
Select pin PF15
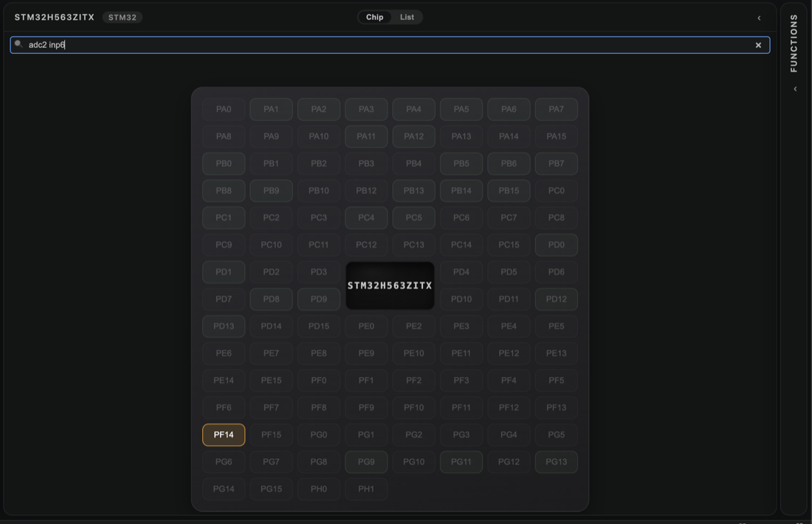pyautogui.click(x=272, y=435)
